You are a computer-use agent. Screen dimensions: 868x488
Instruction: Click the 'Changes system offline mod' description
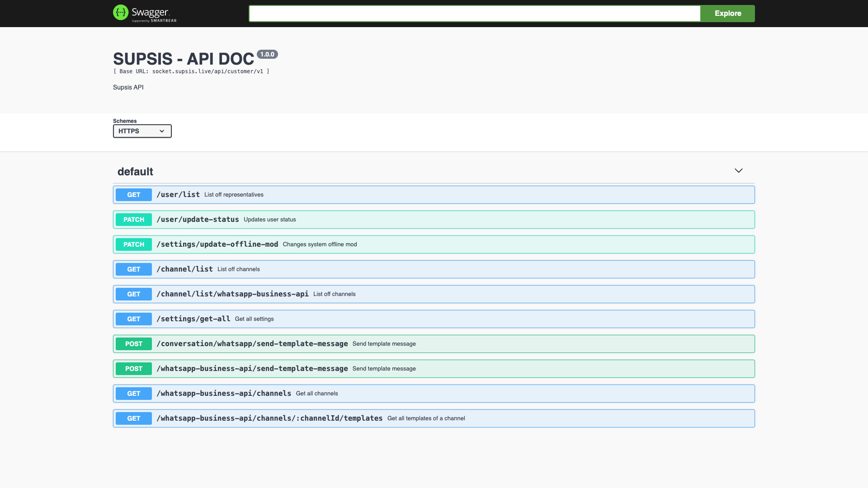click(x=320, y=244)
